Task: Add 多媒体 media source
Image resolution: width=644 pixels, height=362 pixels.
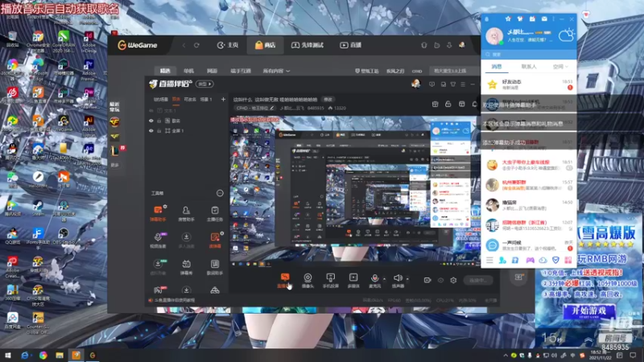Action: coord(353,281)
